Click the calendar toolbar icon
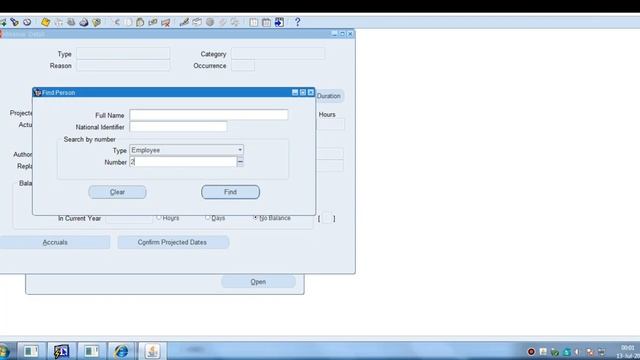 pyautogui.click(x=266, y=22)
